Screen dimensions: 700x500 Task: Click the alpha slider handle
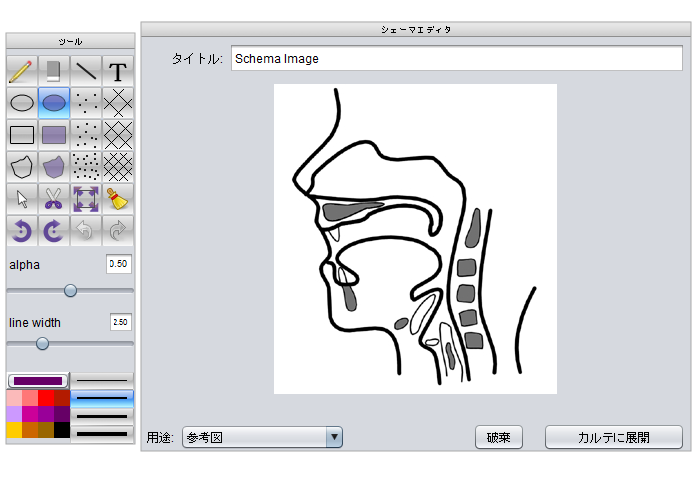[x=70, y=290]
